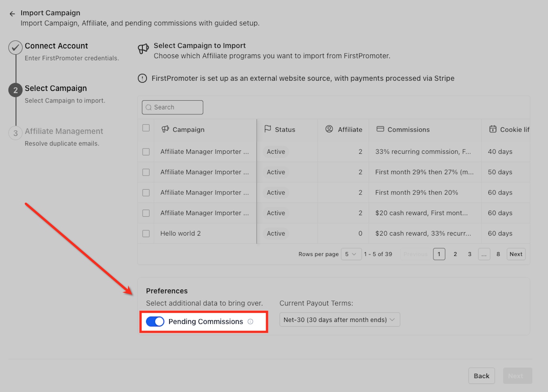Click the megaphone icon in the Campaign column header

click(165, 129)
